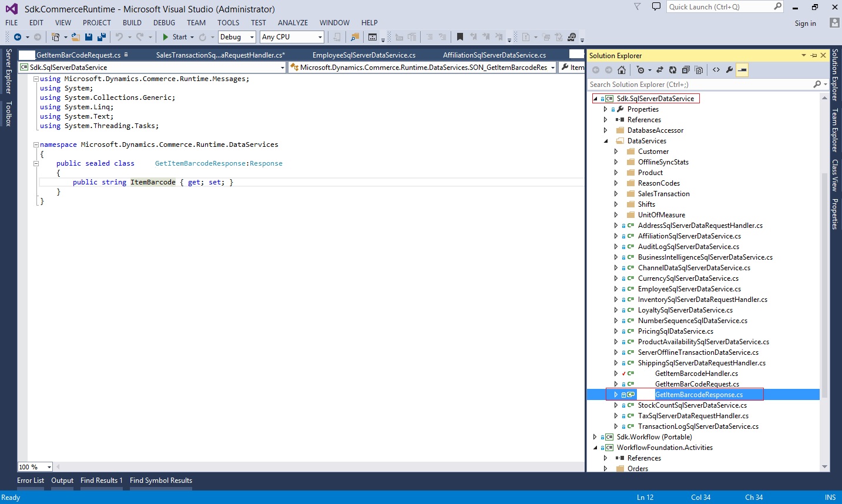842x504 pixels.
Task: Collapse the using directives block
Action: point(36,79)
